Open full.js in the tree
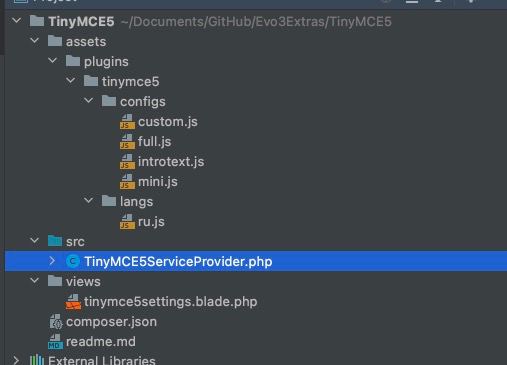The width and height of the screenshot is (507, 365). pos(155,142)
